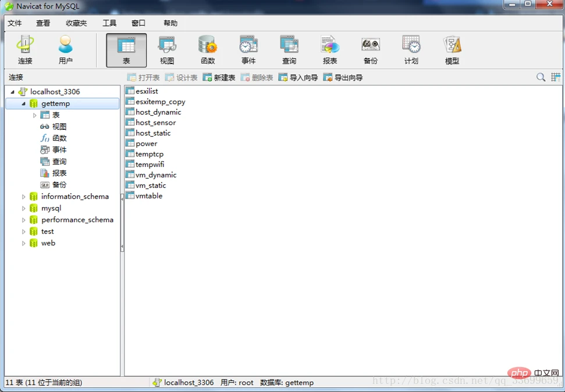Collapse the gettemp database node
The image size is (565, 392).
[23, 104]
